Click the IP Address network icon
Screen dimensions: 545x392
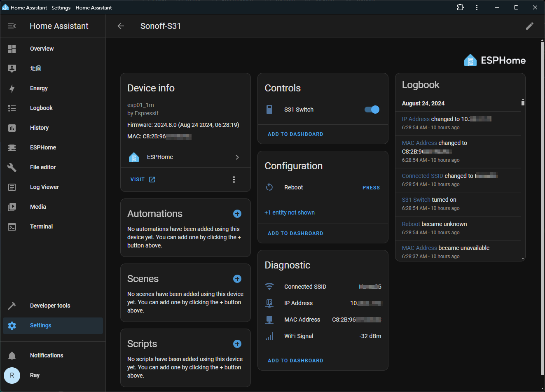click(x=269, y=303)
